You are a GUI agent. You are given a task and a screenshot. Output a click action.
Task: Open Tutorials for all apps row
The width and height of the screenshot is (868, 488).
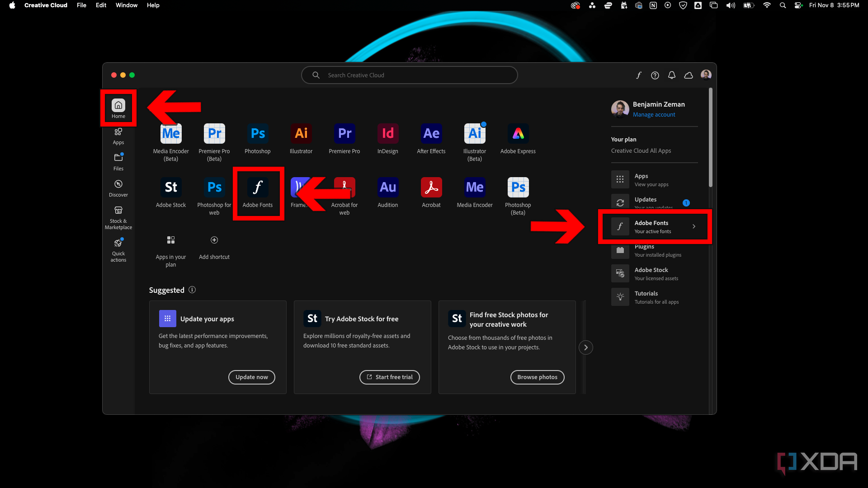pos(654,297)
